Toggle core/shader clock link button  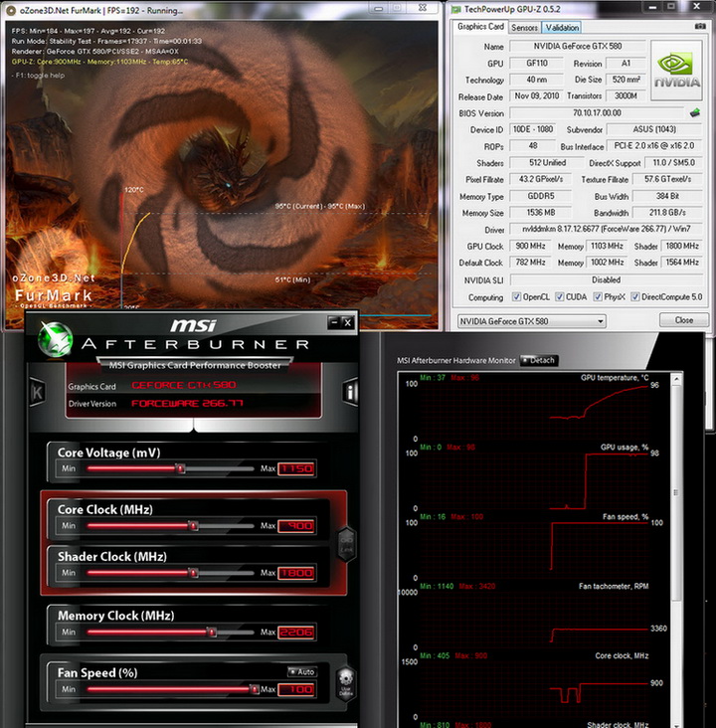[x=346, y=545]
